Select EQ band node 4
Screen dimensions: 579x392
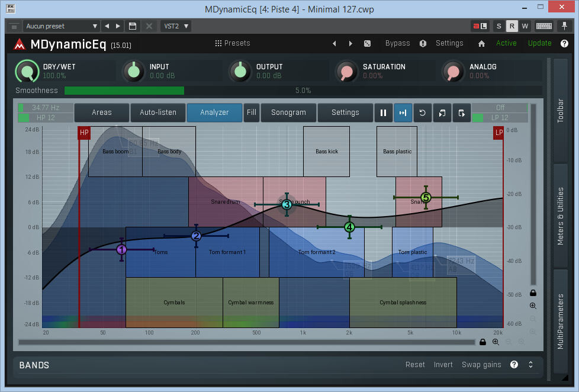349,227
